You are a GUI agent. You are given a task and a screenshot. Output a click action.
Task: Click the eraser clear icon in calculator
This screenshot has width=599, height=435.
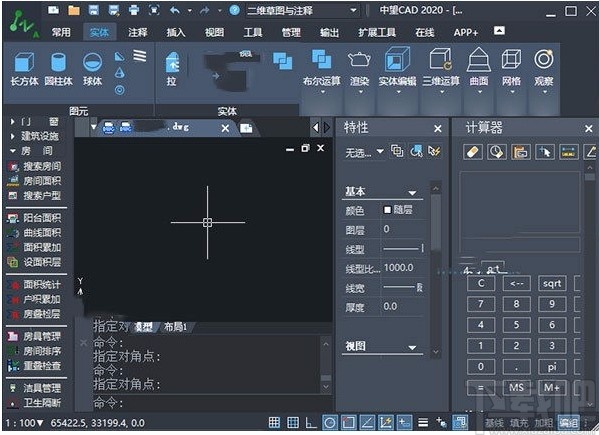tap(472, 152)
